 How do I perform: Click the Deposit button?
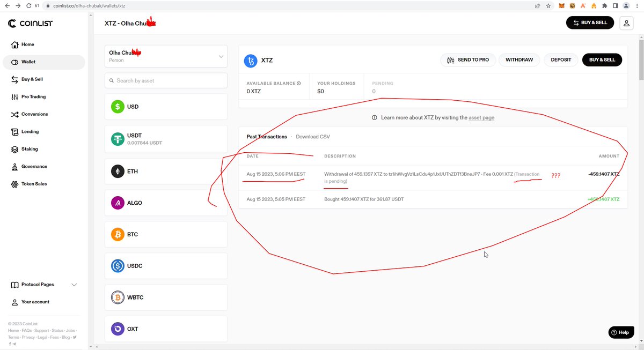click(561, 60)
